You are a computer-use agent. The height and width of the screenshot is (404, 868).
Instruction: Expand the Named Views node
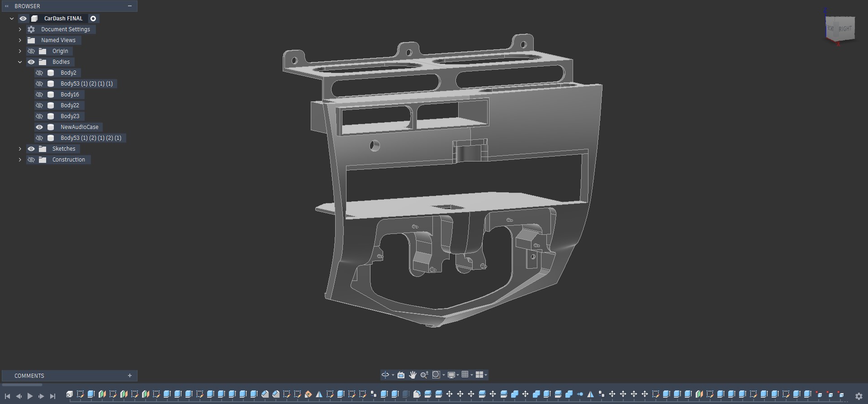[x=20, y=40]
